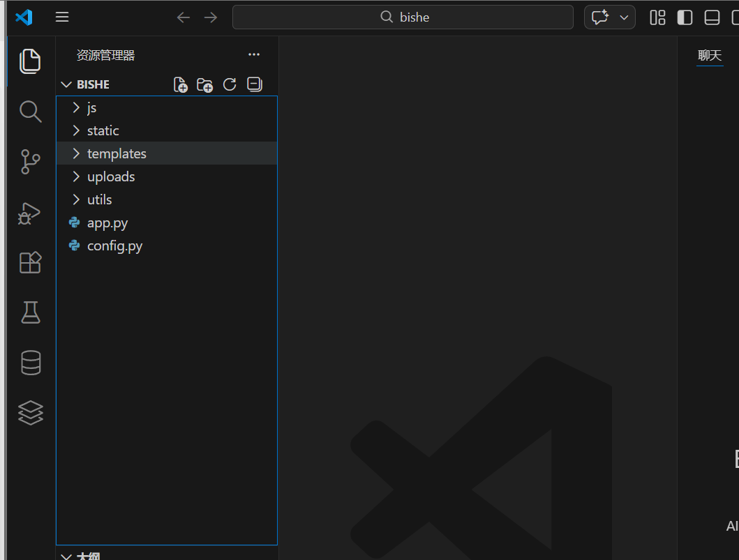The image size is (739, 560).
Task: Go back with the left arrow
Action: [x=184, y=17]
